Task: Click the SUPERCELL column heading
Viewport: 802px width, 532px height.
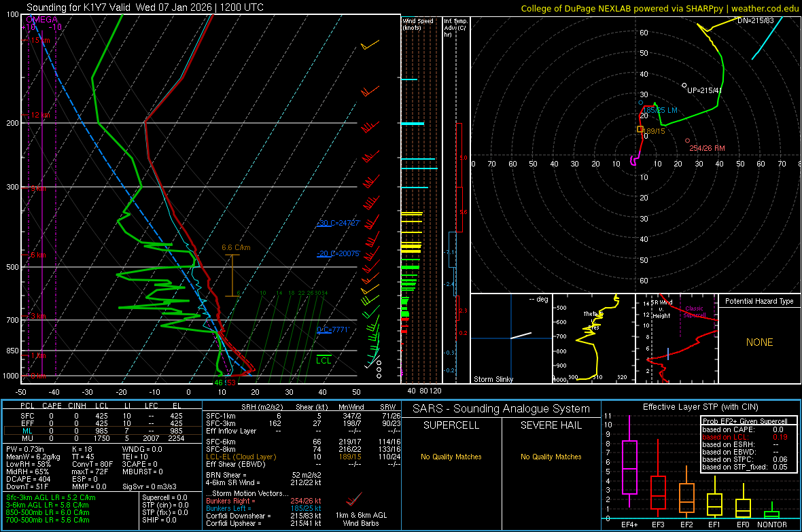Action: pos(451,425)
